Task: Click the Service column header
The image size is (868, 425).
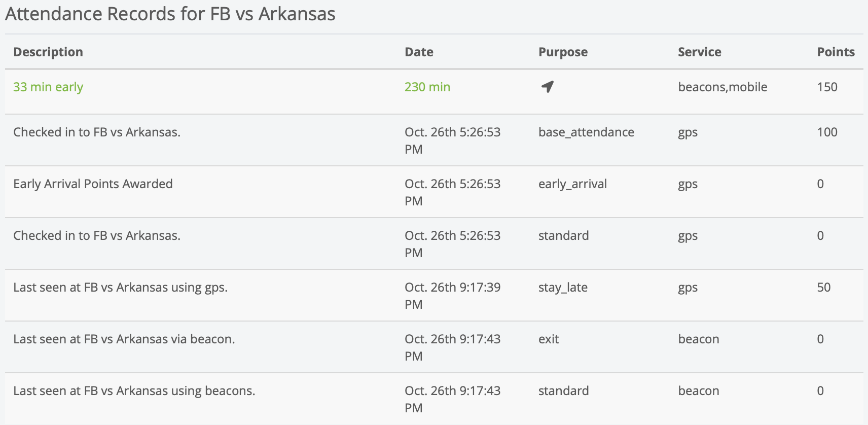Action: click(x=699, y=52)
